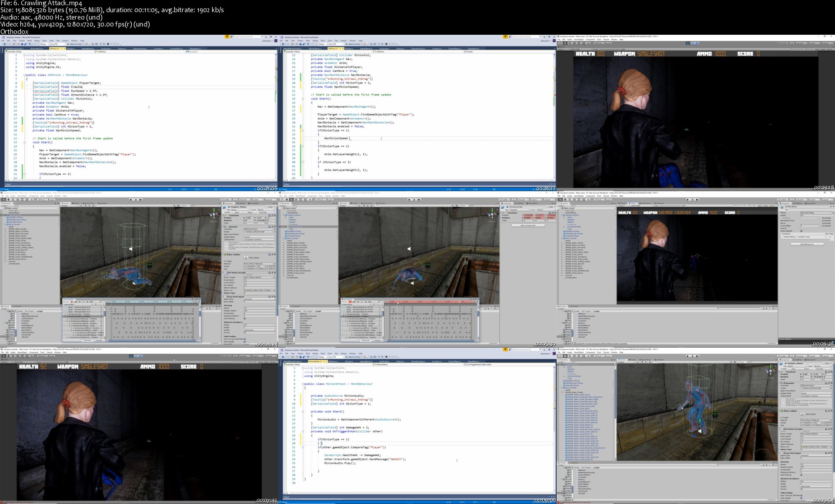835x504 pixels.
Task: Expand the Hero_woman hierarchy item in the 00:04:24 frame
Action: point(5,224)
